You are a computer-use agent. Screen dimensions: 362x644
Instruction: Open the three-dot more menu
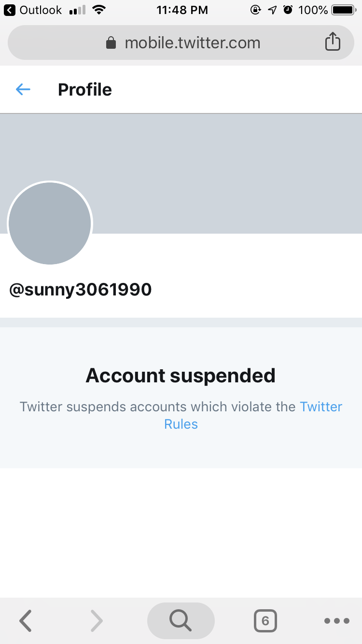(336, 621)
